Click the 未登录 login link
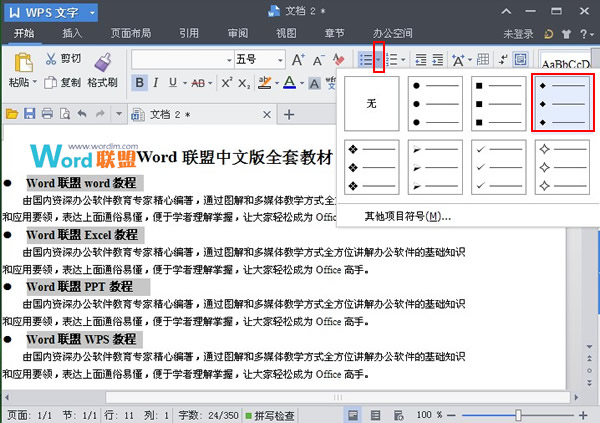This screenshot has width=600, height=423. (x=518, y=33)
